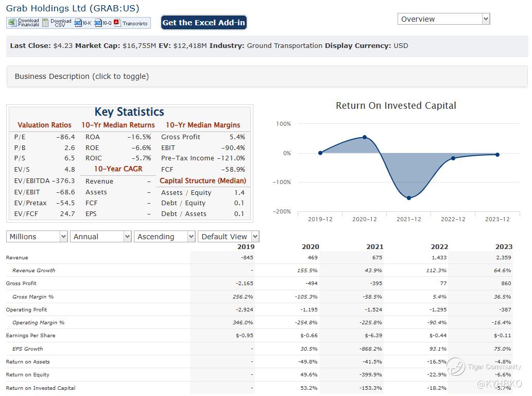Expand the Business Description section
The image size is (532, 396).
(x=267, y=76)
